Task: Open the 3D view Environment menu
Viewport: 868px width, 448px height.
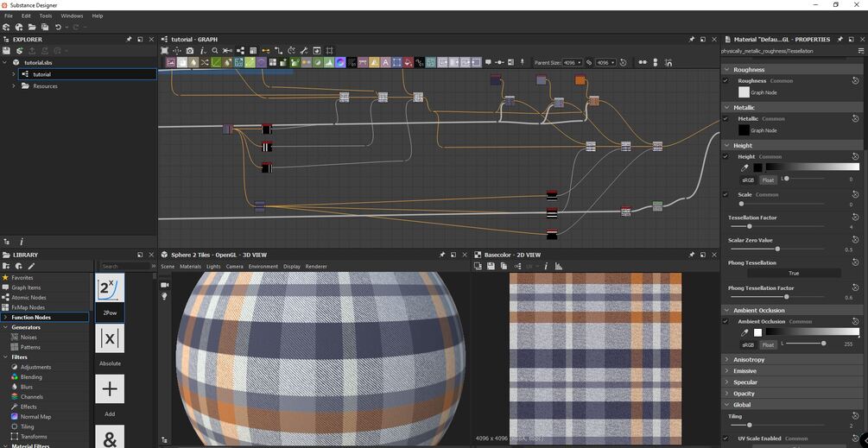Action: (263, 266)
